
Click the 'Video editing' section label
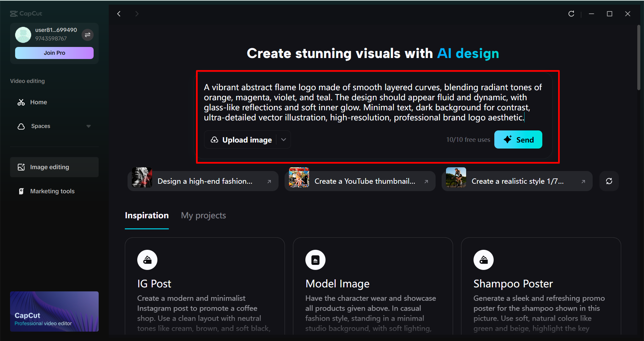(28, 81)
